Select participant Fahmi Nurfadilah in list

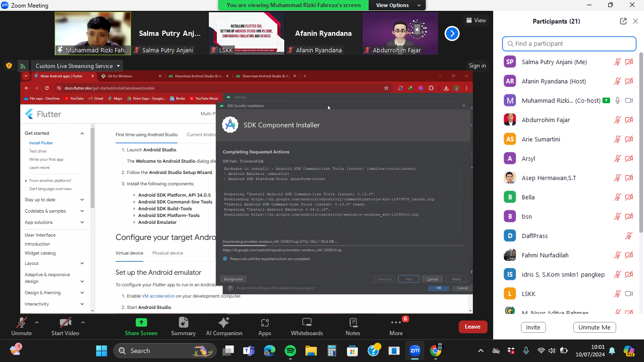(x=569, y=255)
